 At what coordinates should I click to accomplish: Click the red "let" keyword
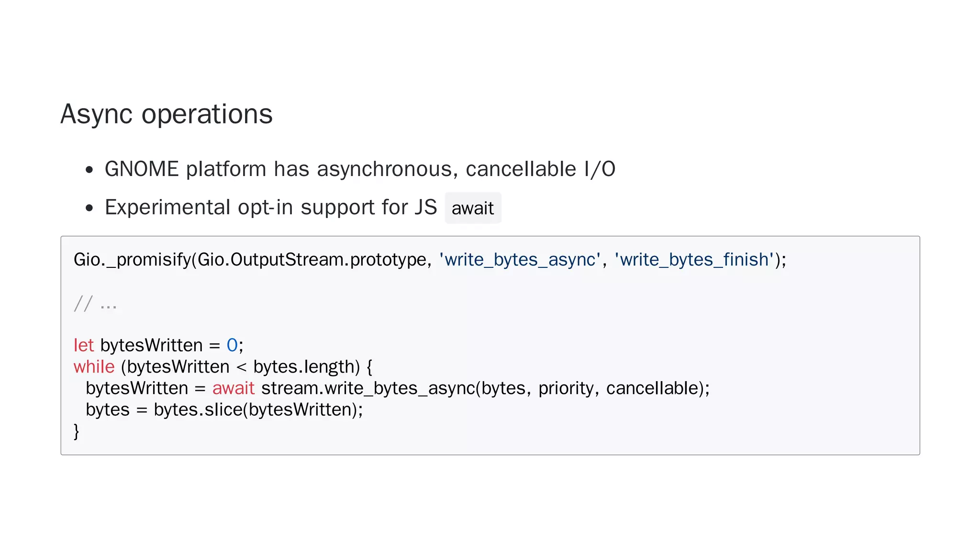click(x=83, y=345)
